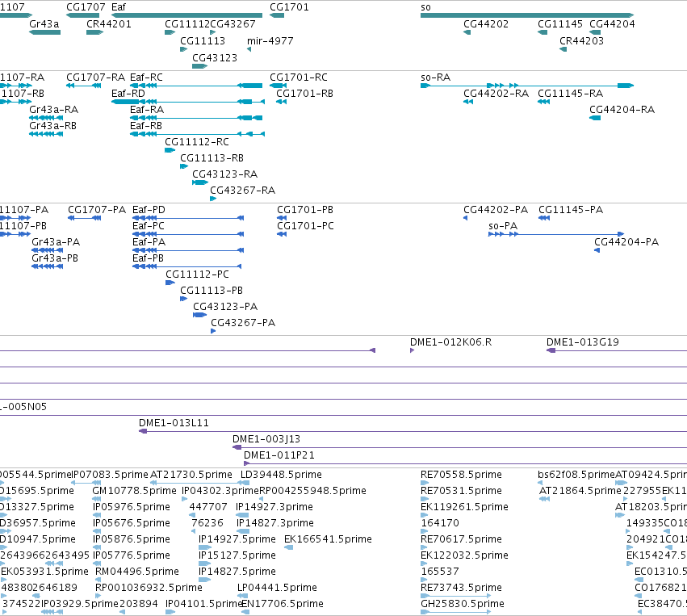Open the CG43123 gene label
The width and height of the screenshot is (687, 616).
(215, 58)
